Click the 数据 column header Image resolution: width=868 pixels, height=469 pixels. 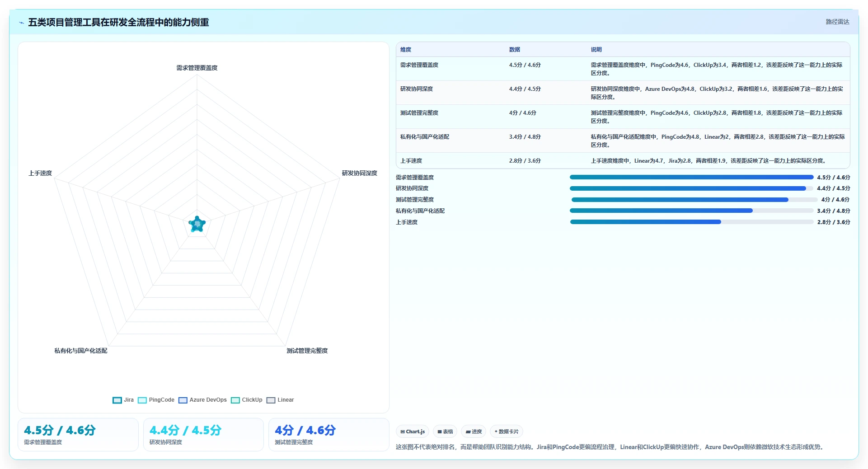pyautogui.click(x=515, y=50)
